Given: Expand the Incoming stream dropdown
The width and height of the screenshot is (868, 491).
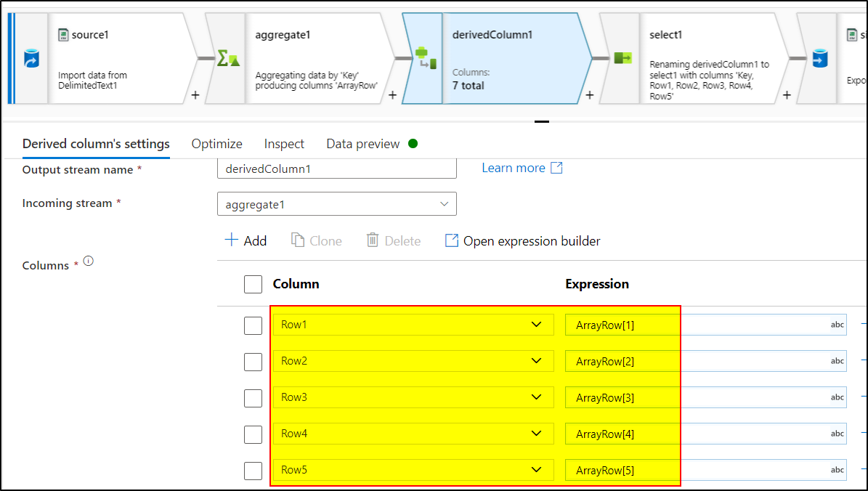Looking at the screenshot, I should click(337, 204).
